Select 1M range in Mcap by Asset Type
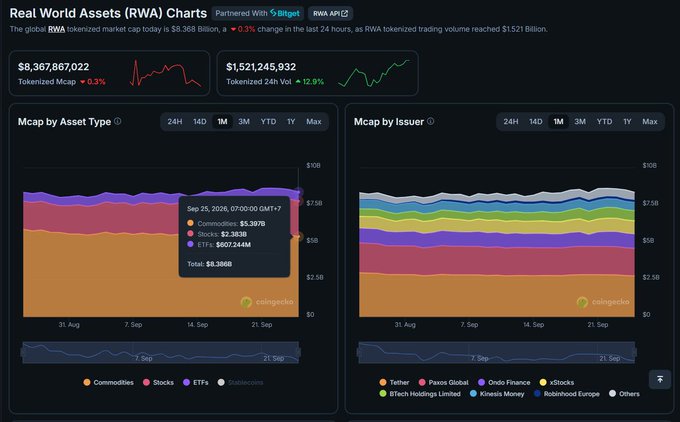This screenshot has height=422, width=680. [x=222, y=122]
